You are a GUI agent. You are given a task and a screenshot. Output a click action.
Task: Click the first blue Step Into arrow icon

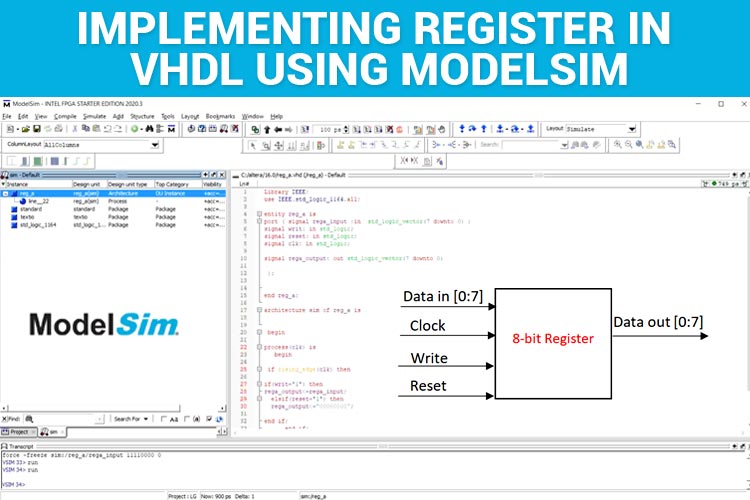tap(462, 129)
